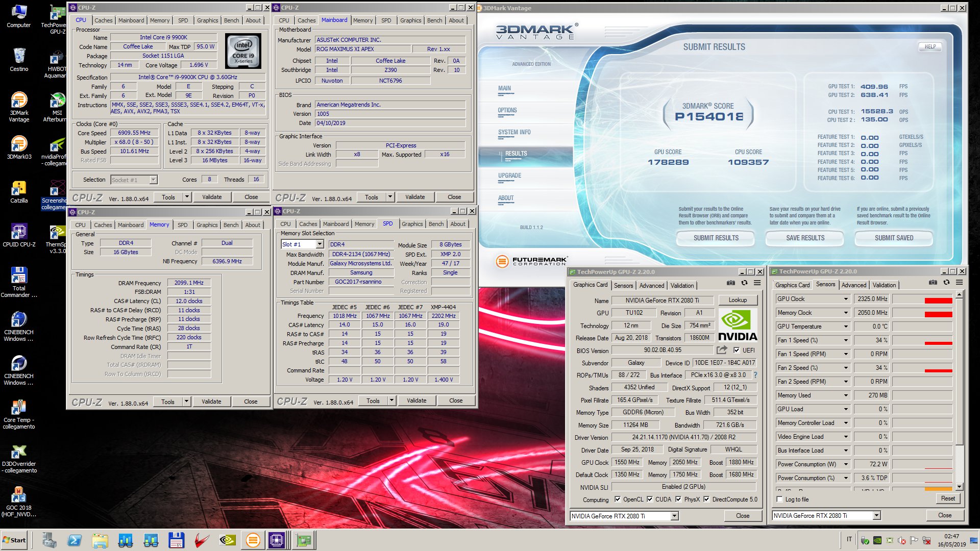The width and height of the screenshot is (980, 551).
Task: Launch Total Commander from desktop
Action: pos(19,282)
